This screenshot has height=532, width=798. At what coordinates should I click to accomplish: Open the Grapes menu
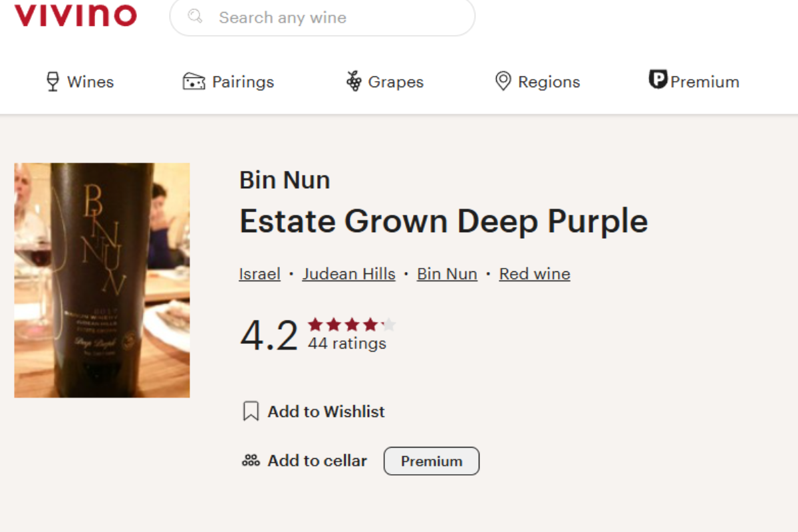pyautogui.click(x=384, y=82)
